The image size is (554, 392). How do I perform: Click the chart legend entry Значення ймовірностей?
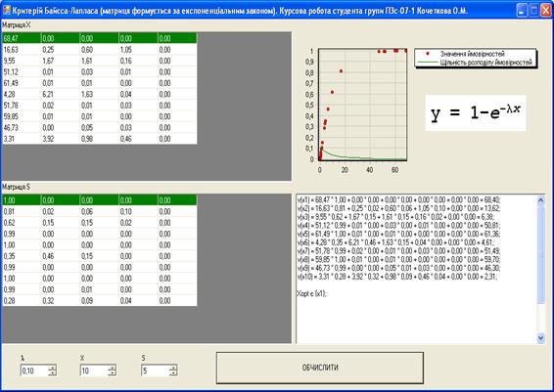coord(472,54)
